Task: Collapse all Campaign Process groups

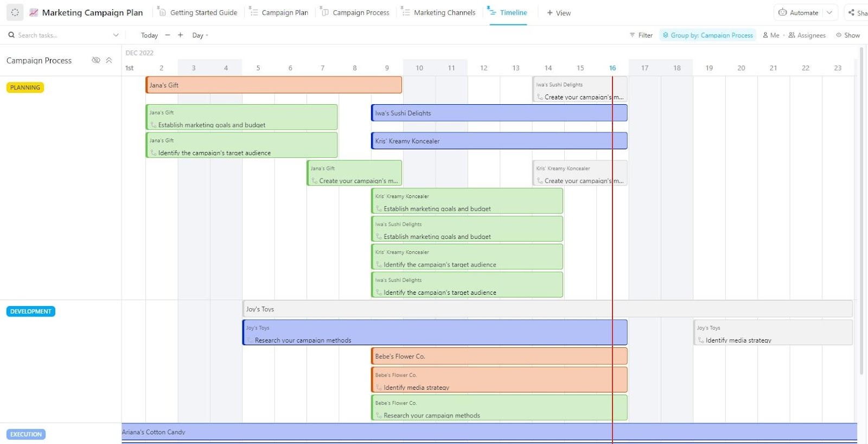Action: coord(109,60)
